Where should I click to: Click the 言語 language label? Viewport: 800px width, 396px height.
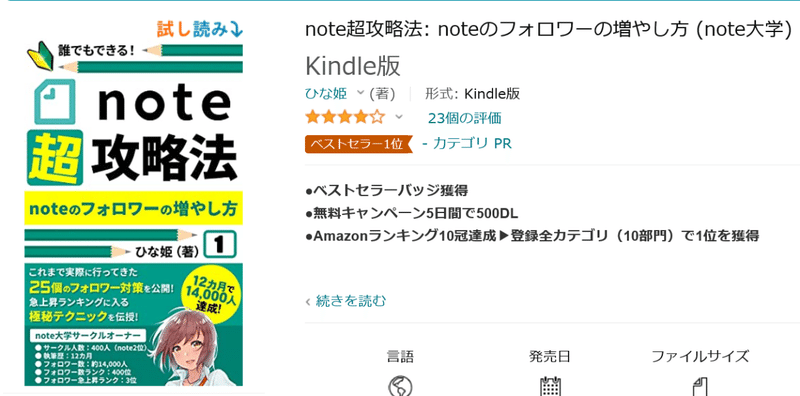(x=400, y=356)
